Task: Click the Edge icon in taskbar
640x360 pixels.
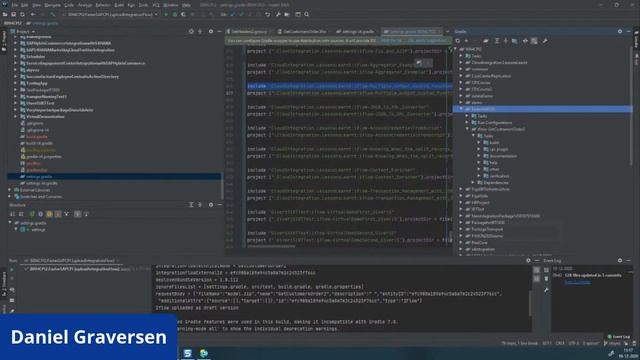Action: click(x=204, y=353)
